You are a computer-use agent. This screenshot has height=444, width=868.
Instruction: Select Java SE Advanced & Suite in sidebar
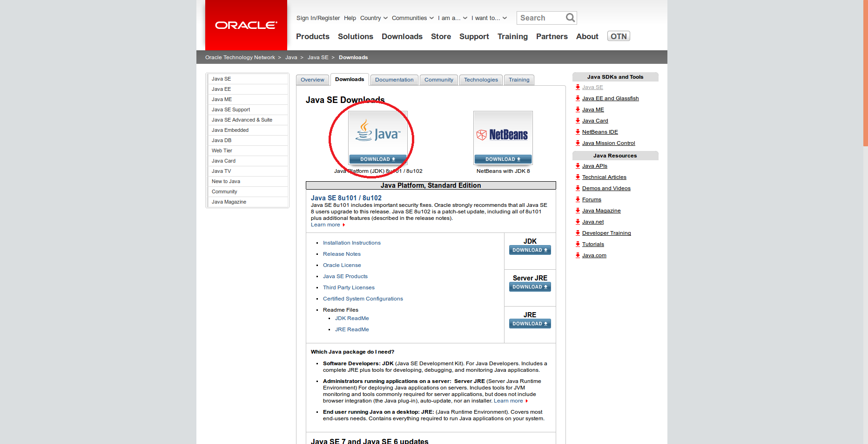click(x=248, y=120)
